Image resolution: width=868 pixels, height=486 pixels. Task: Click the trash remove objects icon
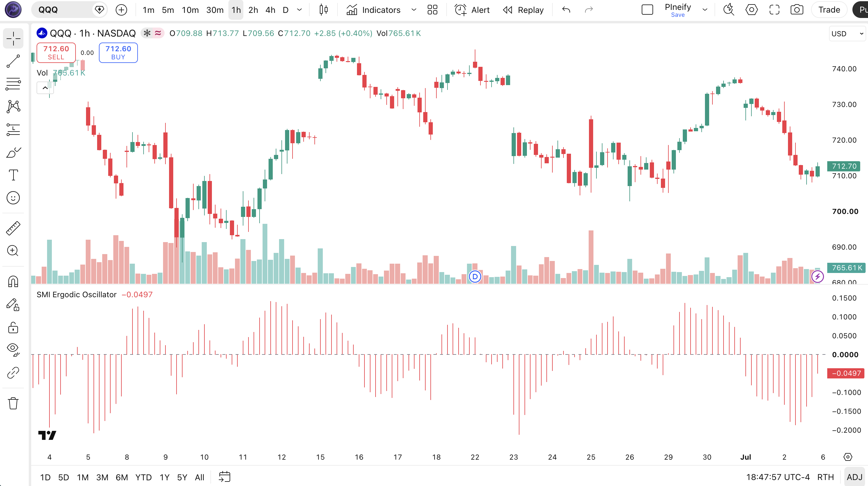pyautogui.click(x=13, y=403)
